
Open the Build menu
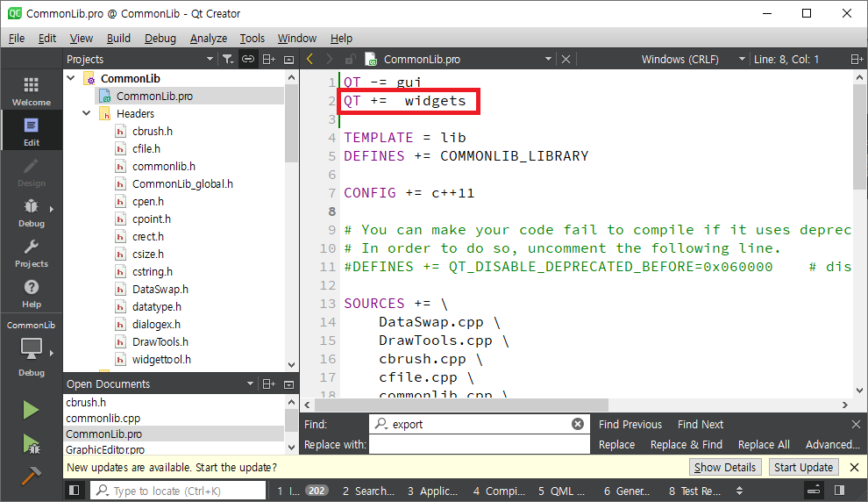pos(118,39)
